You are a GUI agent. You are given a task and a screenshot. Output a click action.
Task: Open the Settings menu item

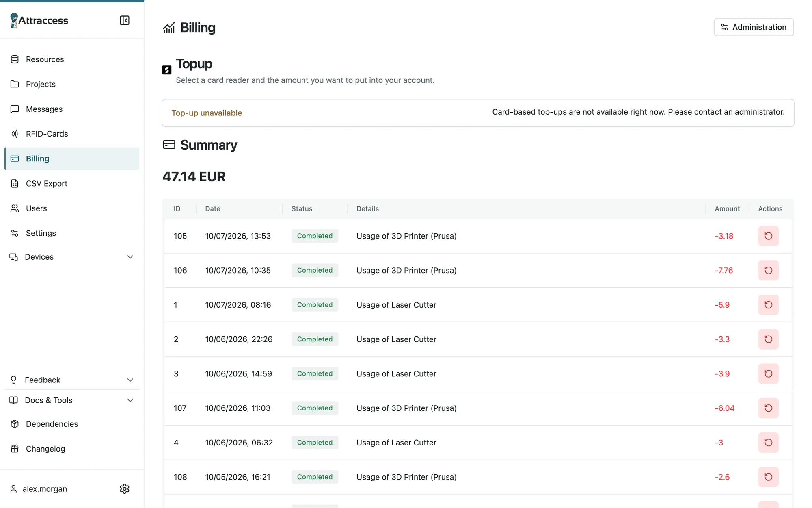click(72, 233)
